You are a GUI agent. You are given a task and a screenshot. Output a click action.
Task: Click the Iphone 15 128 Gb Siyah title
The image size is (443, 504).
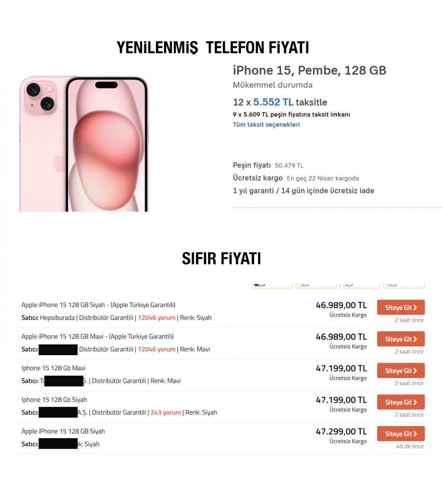pos(54,400)
